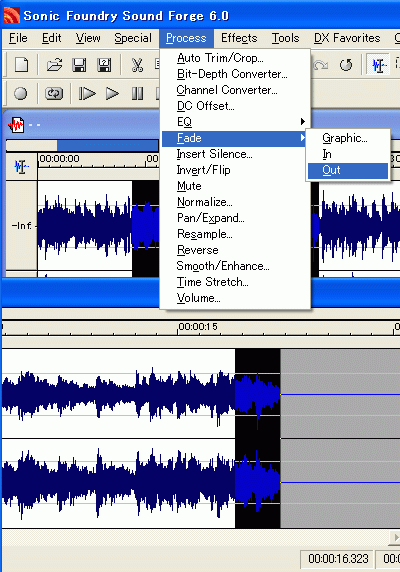Screen dimensions: 400x572
Task: Click the upper channel selected waveform region
Action: [x=257, y=393]
